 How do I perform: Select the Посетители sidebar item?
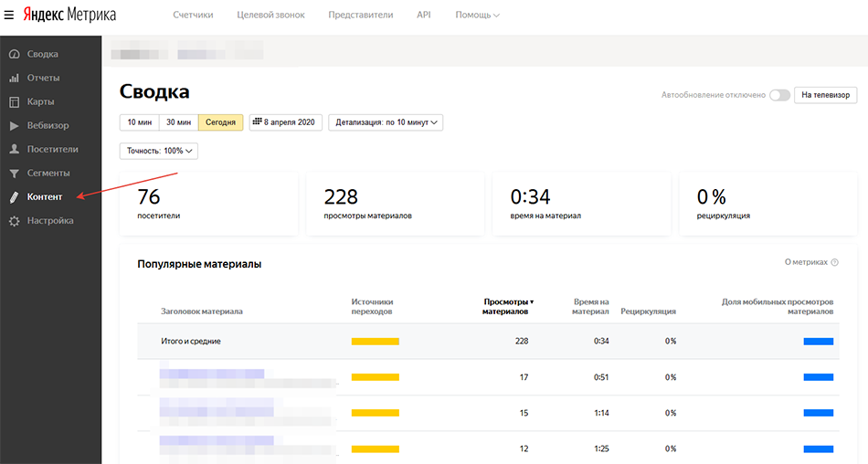(51, 150)
